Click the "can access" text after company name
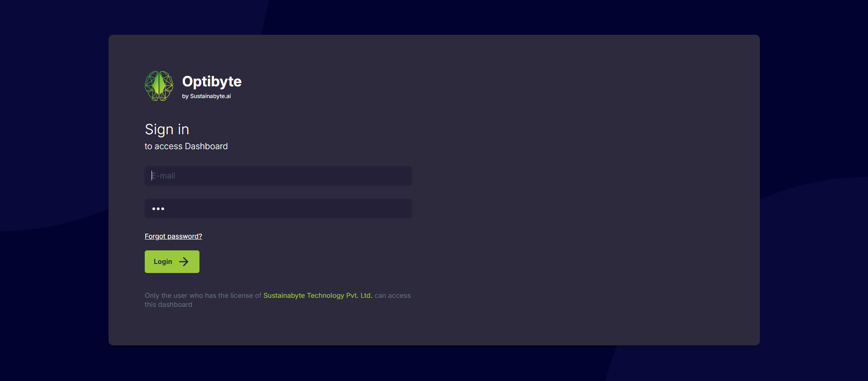The image size is (868, 381). (392, 296)
